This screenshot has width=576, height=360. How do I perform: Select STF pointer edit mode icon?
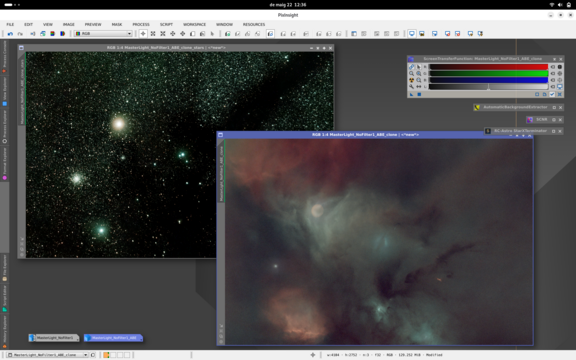pos(418,67)
